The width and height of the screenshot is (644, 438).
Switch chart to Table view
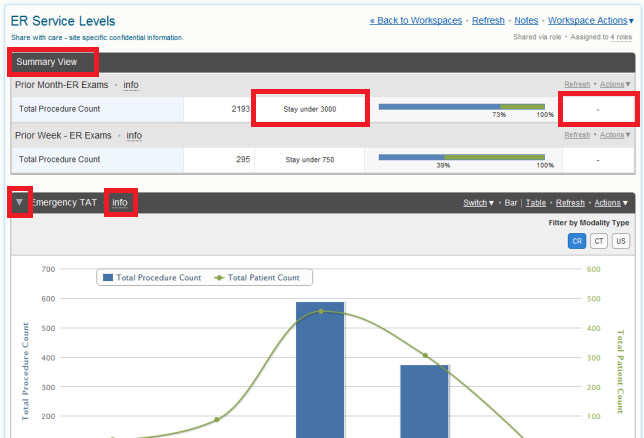[536, 203]
